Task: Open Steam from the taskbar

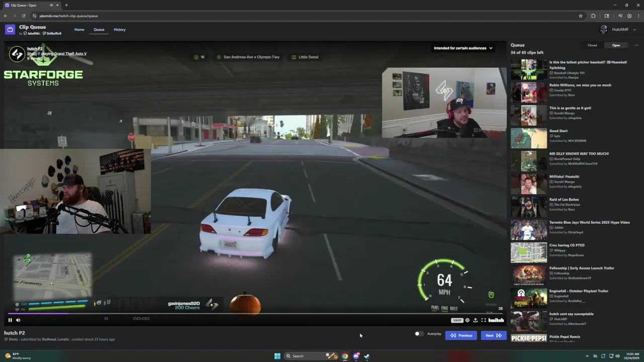Action: coord(367,356)
